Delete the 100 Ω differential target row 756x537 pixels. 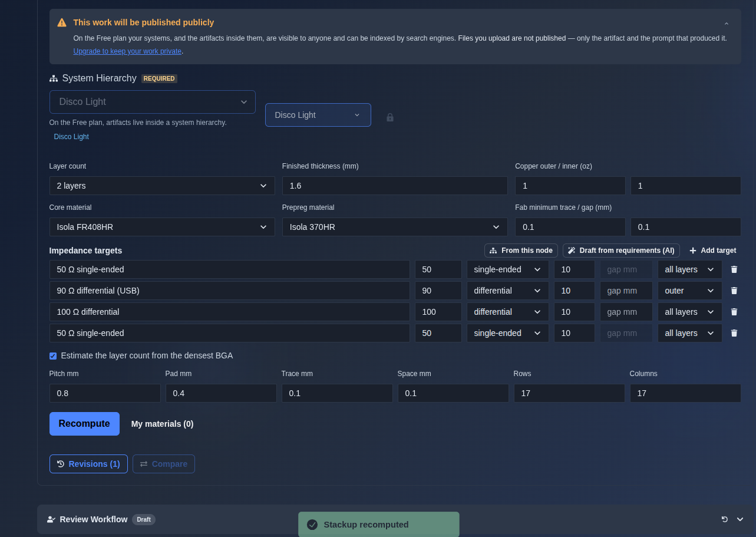(x=734, y=312)
